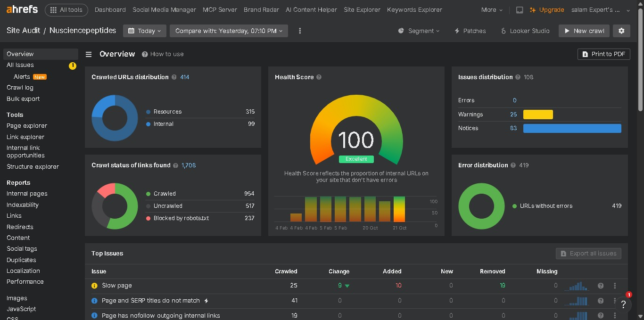Click the Site Audit breadcrumb
This screenshot has height=320, width=644.
click(x=23, y=31)
